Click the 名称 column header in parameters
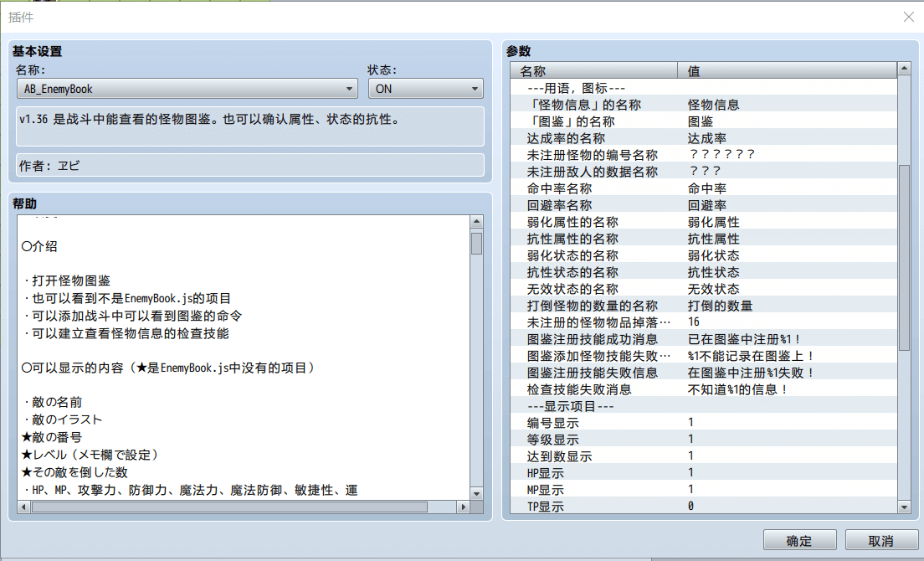The height and width of the screenshot is (561, 924). 594,70
